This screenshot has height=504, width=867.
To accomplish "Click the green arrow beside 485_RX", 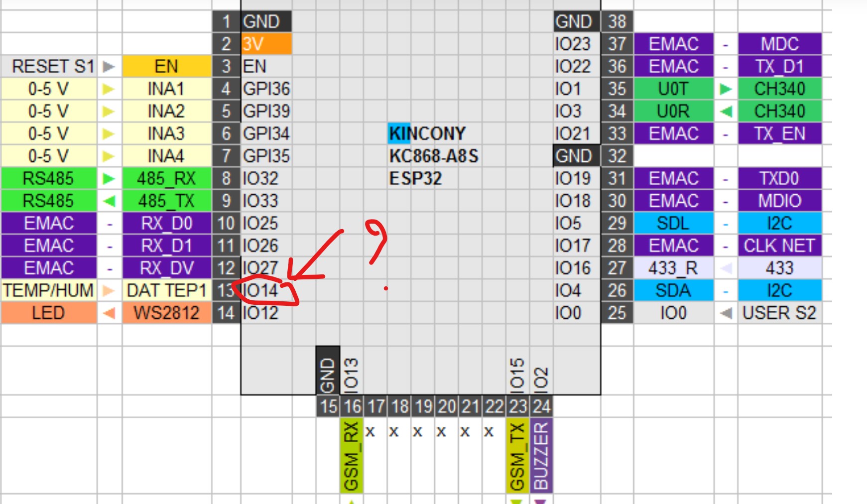I will point(109,179).
